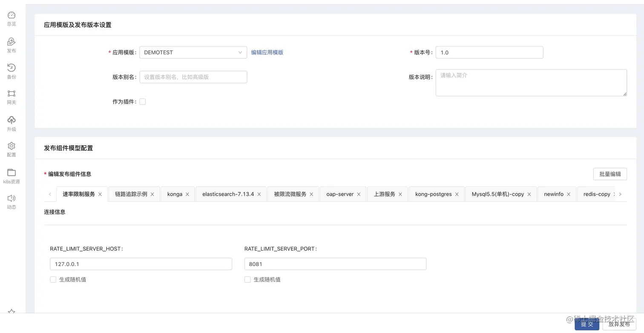Enable 生成随机值 for RATE_LIMIT_SERVER_PORT
Screen dimensions: 644x333
tap(247, 280)
